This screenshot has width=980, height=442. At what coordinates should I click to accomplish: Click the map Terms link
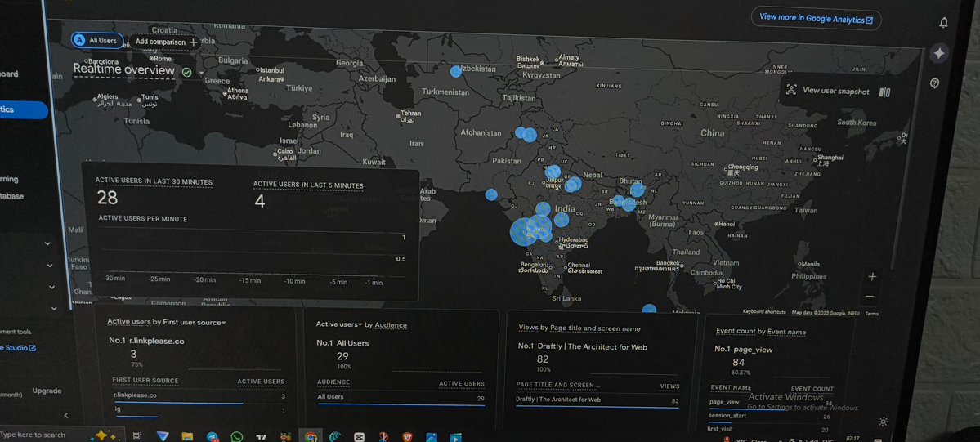point(871,313)
